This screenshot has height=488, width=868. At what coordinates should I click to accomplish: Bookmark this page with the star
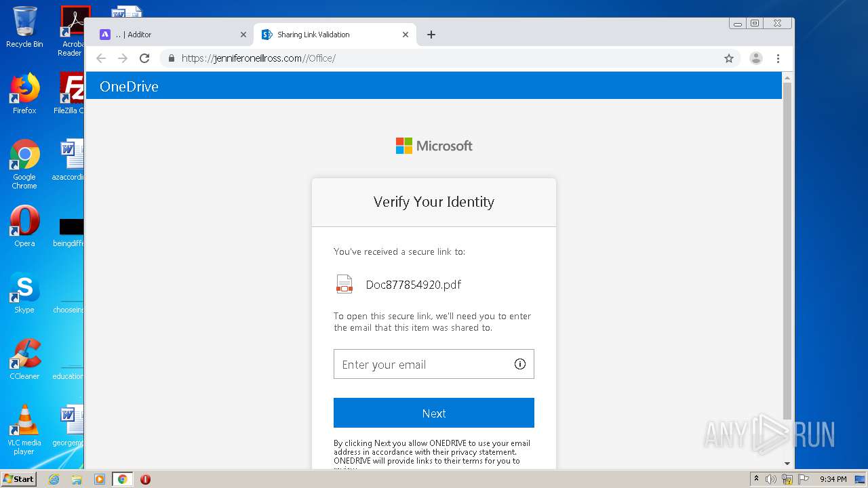pos(729,58)
